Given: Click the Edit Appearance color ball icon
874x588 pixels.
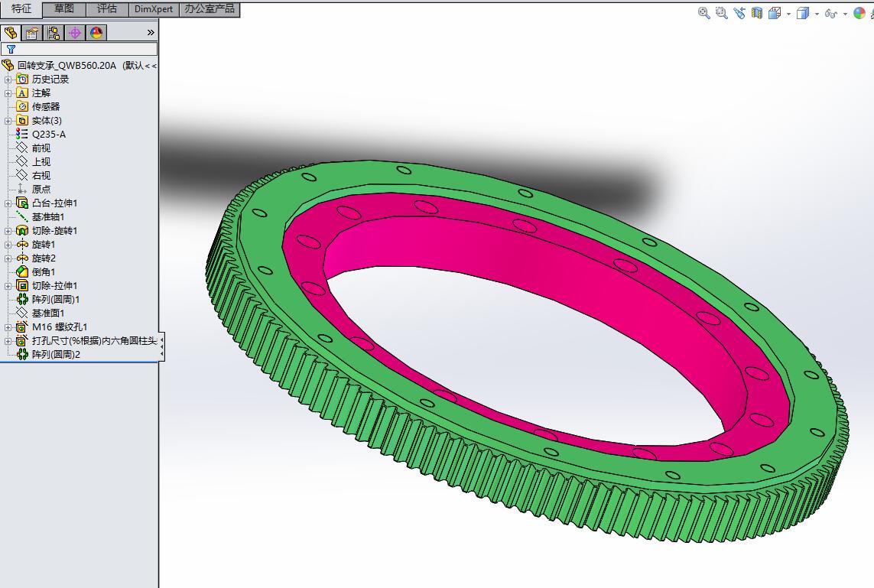Looking at the screenshot, I should click(x=859, y=13).
